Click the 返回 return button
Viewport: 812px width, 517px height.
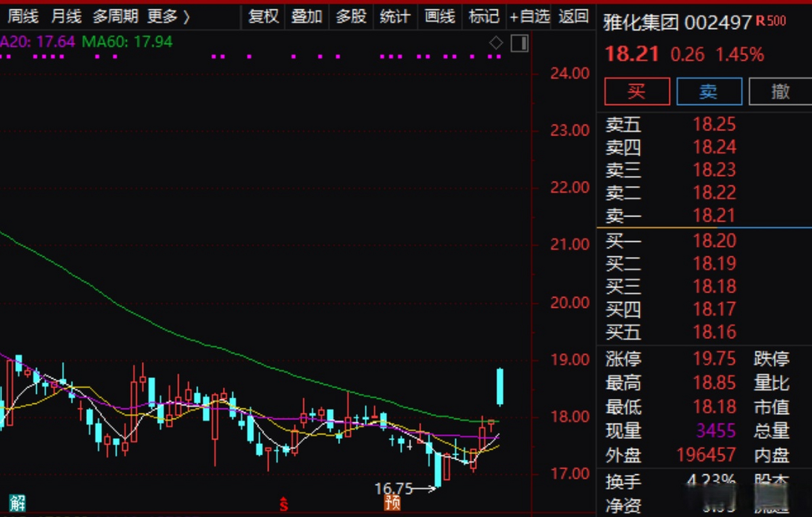(573, 17)
